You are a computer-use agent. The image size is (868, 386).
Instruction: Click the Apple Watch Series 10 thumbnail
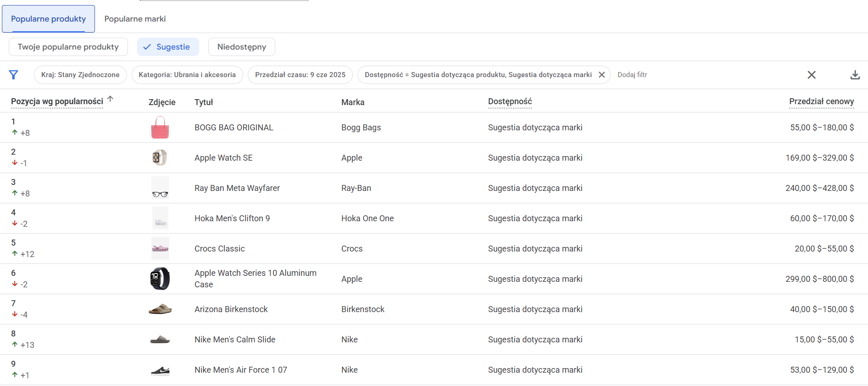click(x=160, y=279)
